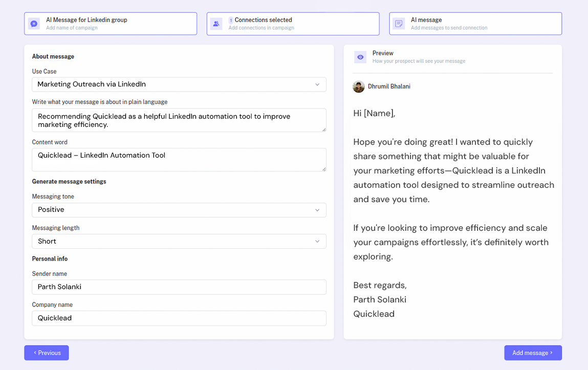Click the Add message button
The image size is (588, 370).
533,353
